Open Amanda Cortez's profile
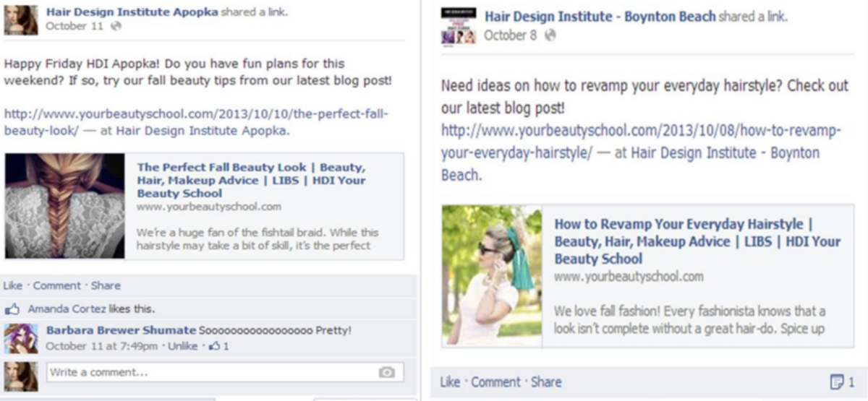This screenshot has height=401, width=868. coord(67,309)
